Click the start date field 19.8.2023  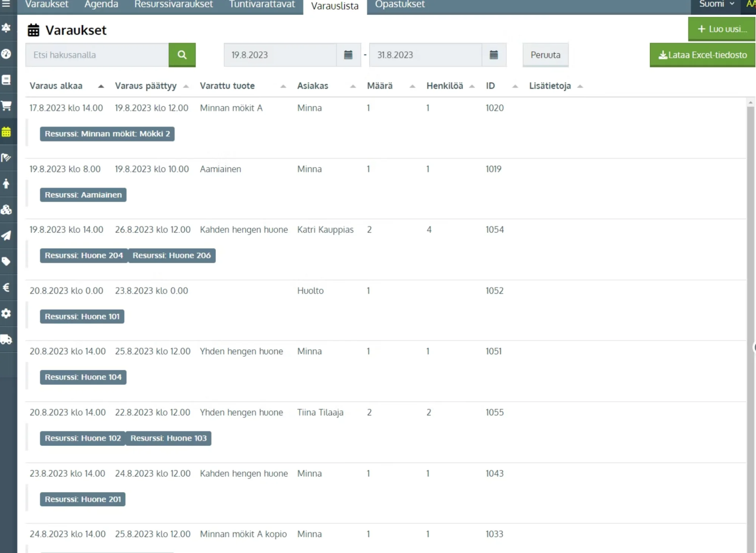pos(280,55)
